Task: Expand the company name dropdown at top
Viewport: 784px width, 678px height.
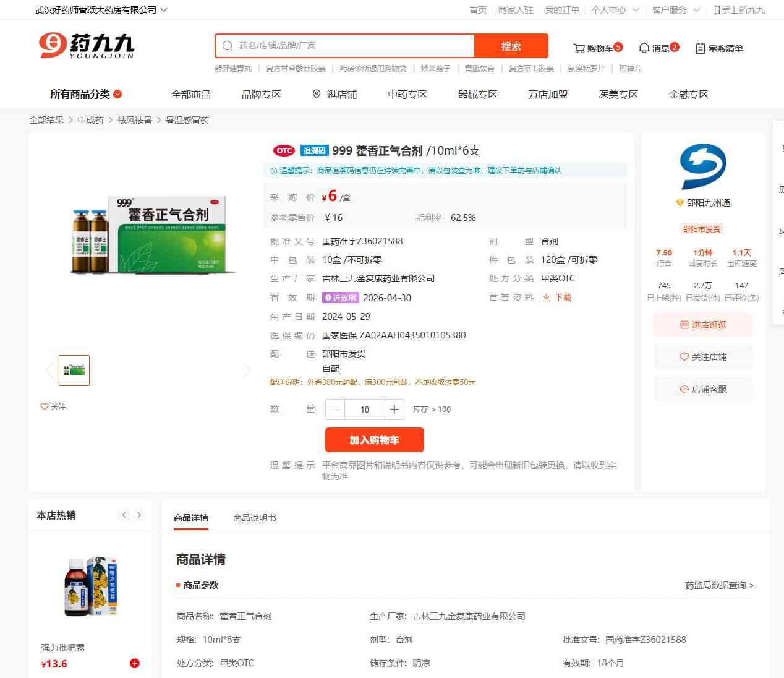Action: [164, 10]
